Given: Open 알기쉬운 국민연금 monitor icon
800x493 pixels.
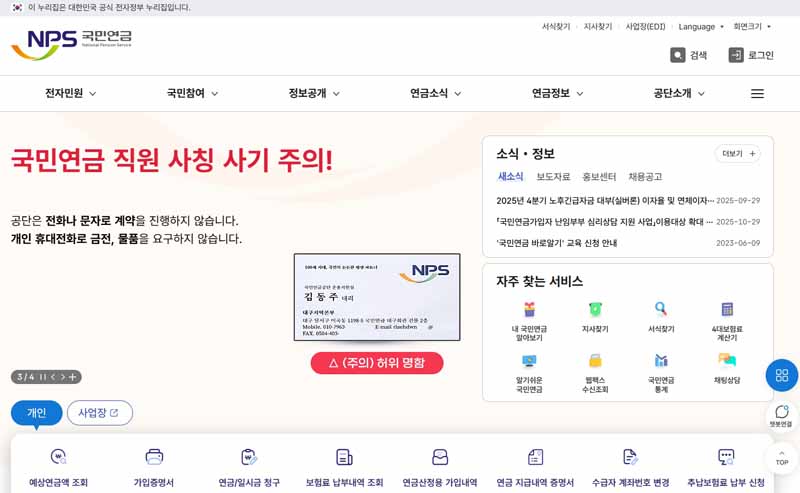Looking at the screenshot, I should (x=529, y=361).
